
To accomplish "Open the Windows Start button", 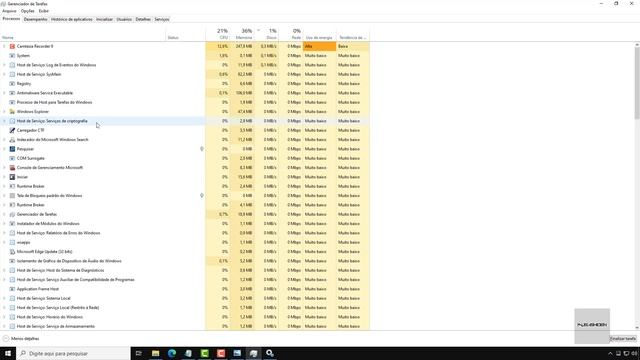I will (x=8, y=353).
